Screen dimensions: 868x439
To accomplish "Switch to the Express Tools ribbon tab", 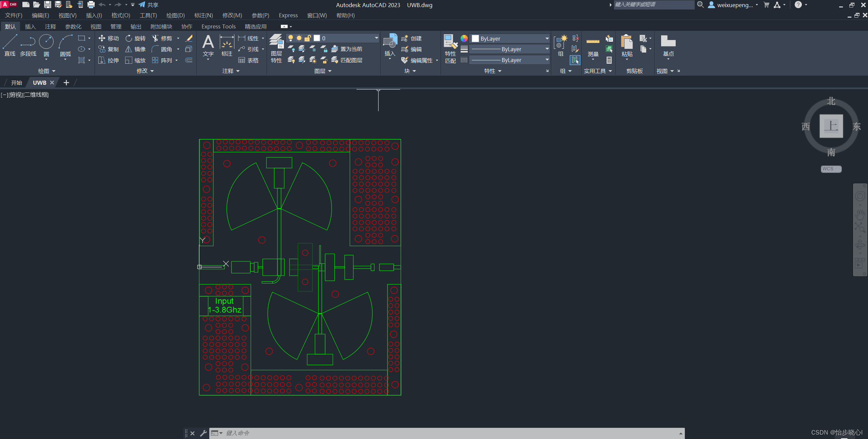I will pos(218,26).
